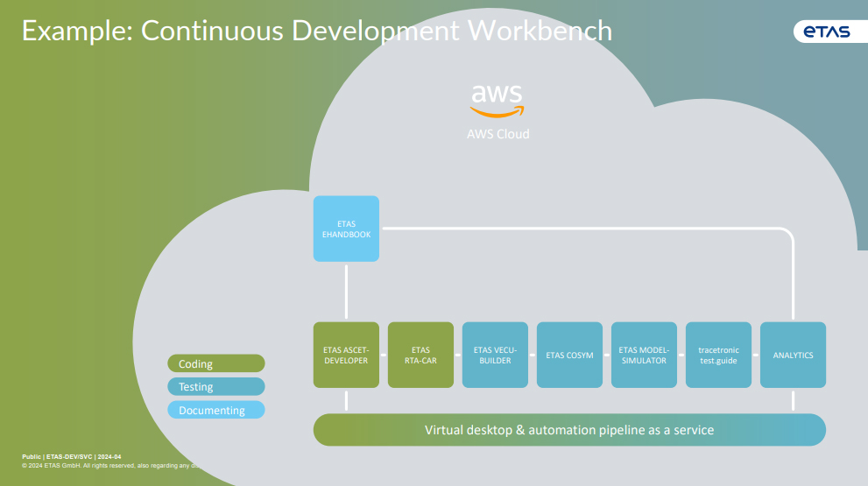This screenshot has width=868, height=486.
Task: Click the Virtual desktop & automation pipeline bar
Action: coord(569,430)
